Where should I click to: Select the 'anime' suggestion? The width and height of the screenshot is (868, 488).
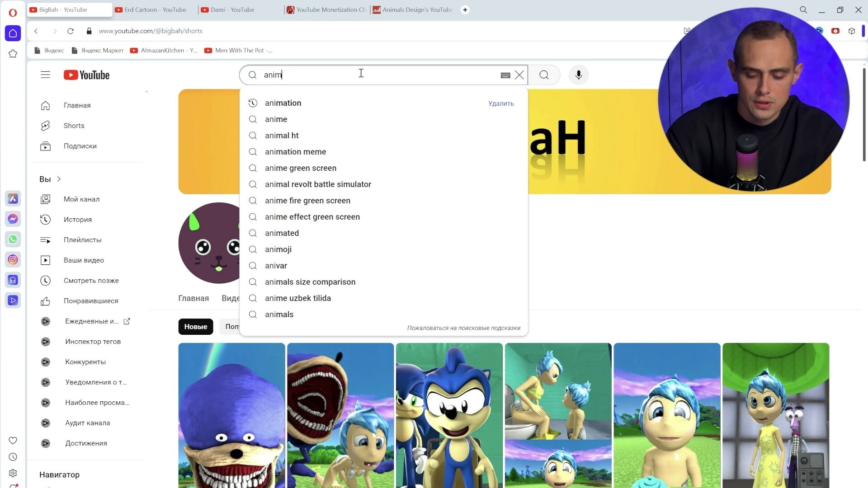(383, 119)
